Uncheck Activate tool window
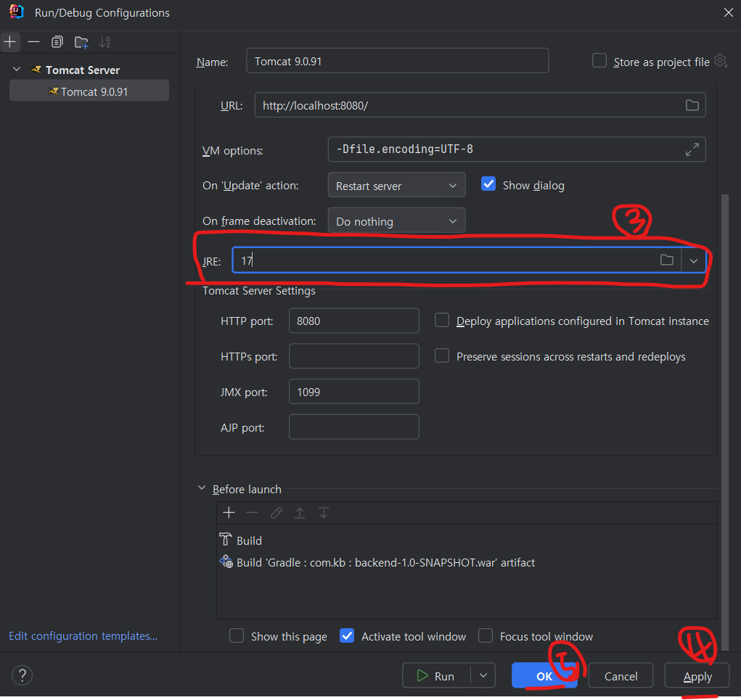The width and height of the screenshot is (741, 700). [x=347, y=635]
